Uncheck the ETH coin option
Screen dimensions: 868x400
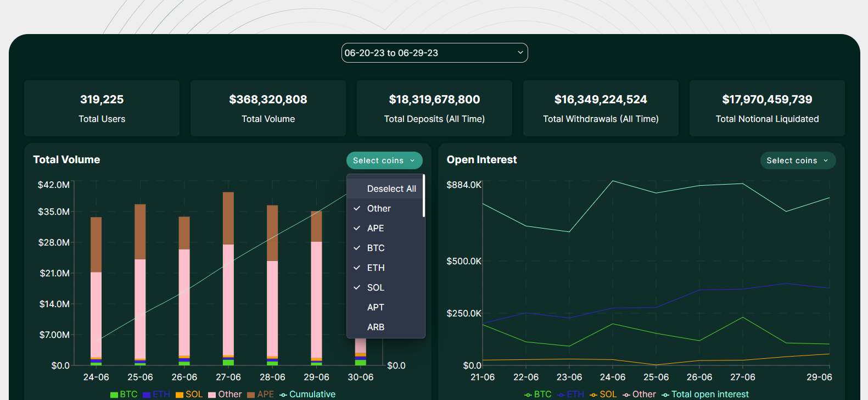pyautogui.click(x=385, y=268)
